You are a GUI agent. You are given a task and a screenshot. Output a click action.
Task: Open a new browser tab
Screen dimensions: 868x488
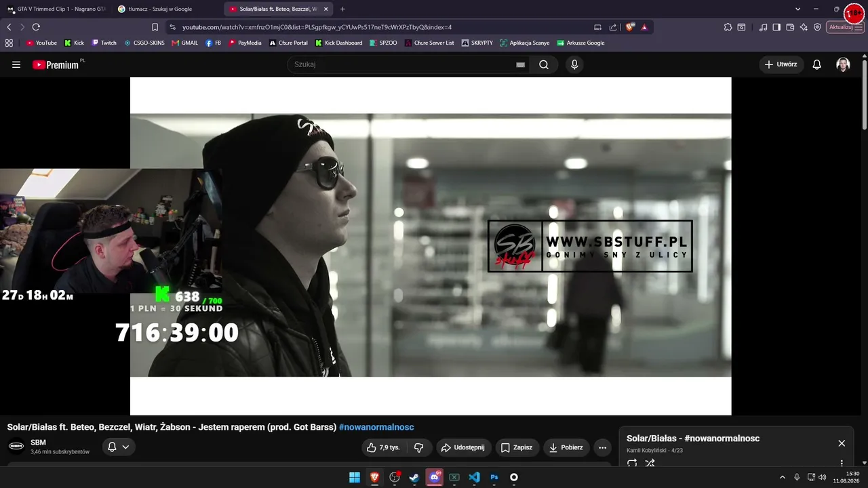342,9
